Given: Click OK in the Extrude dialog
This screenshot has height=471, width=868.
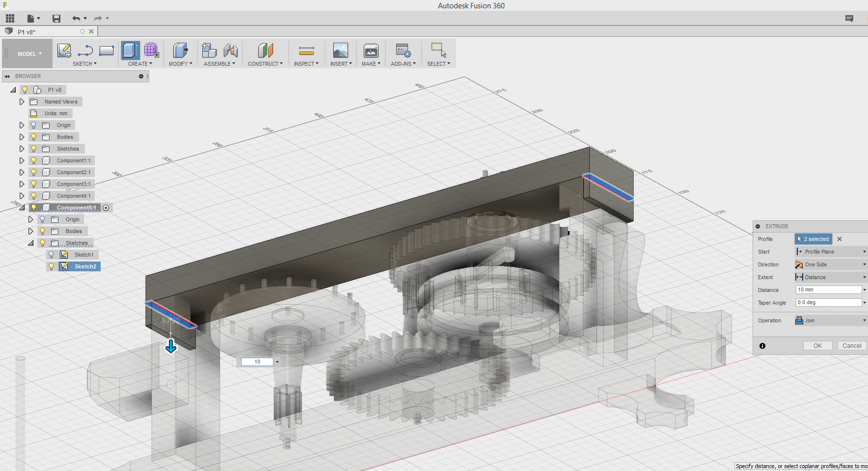Looking at the screenshot, I should click(817, 346).
